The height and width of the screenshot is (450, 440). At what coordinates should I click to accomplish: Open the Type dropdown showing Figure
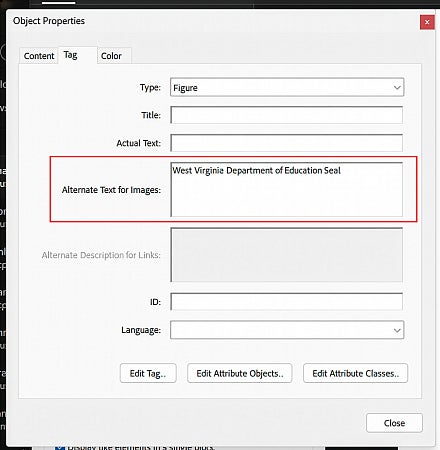click(x=287, y=87)
